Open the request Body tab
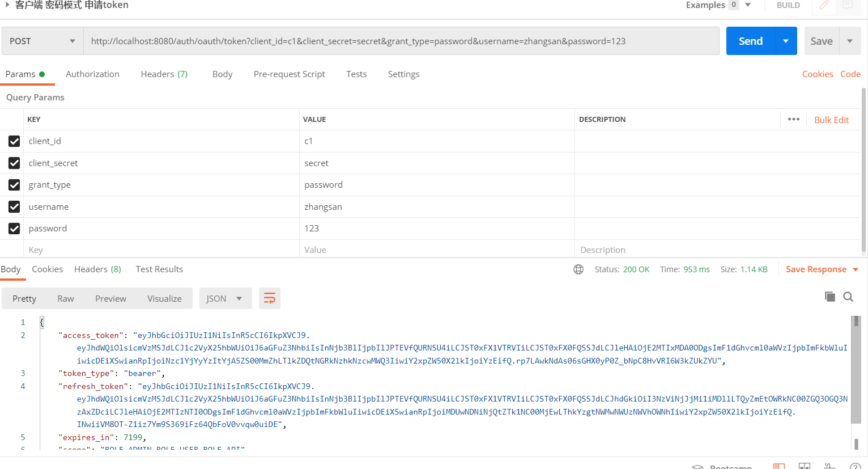Screen dimensions: 868x469 [222, 74]
